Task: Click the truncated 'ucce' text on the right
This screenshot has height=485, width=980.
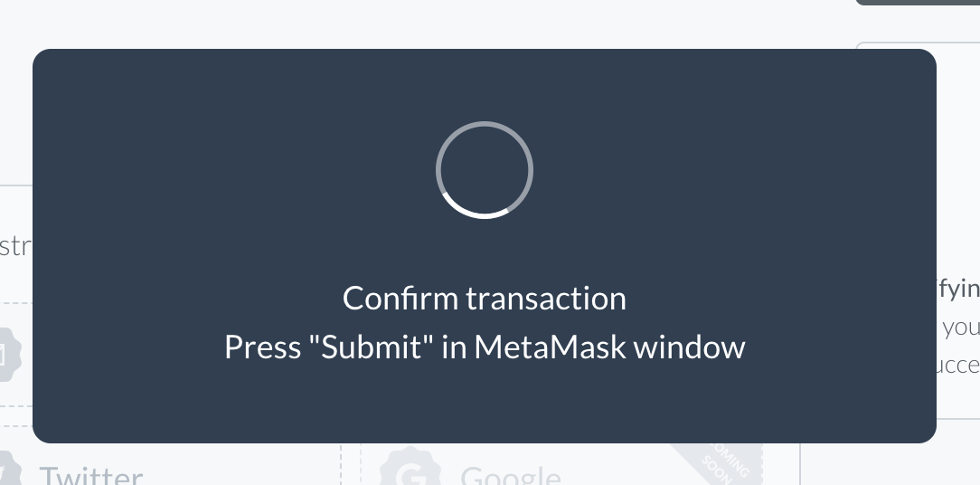Action: (957, 365)
